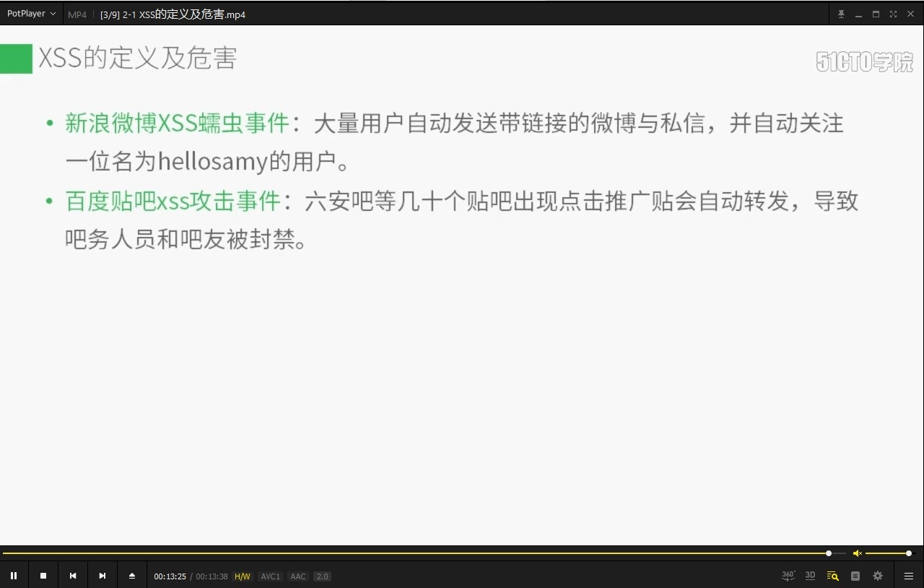Toggle 360-degree video mode
This screenshot has width=924, height=588.
tap(787, 576)
